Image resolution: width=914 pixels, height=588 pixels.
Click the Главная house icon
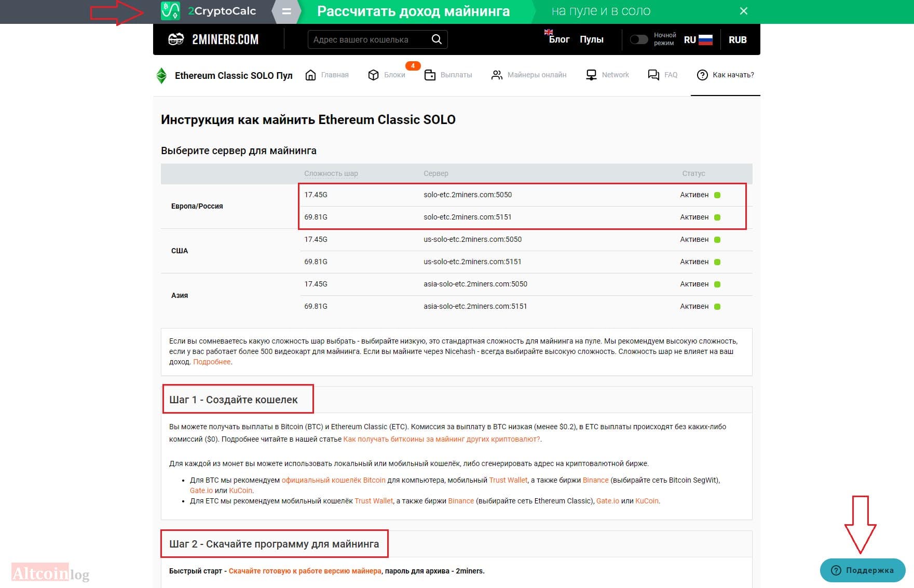(310, 75)
